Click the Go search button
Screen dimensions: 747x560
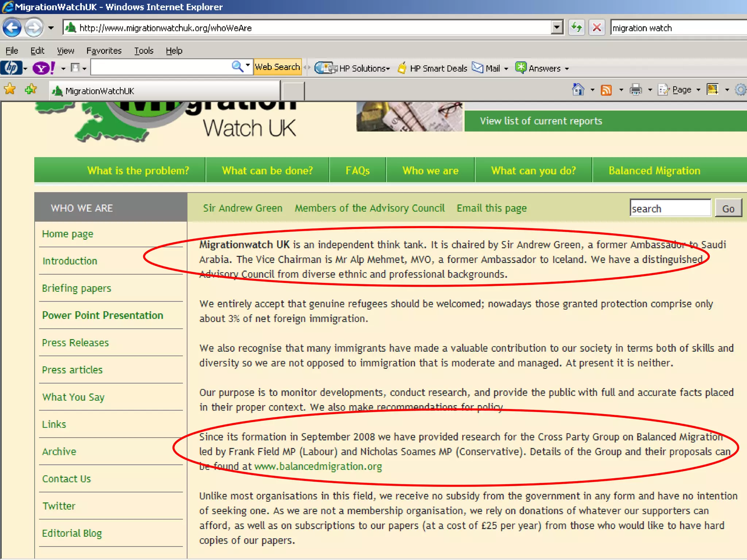point(728,209)
